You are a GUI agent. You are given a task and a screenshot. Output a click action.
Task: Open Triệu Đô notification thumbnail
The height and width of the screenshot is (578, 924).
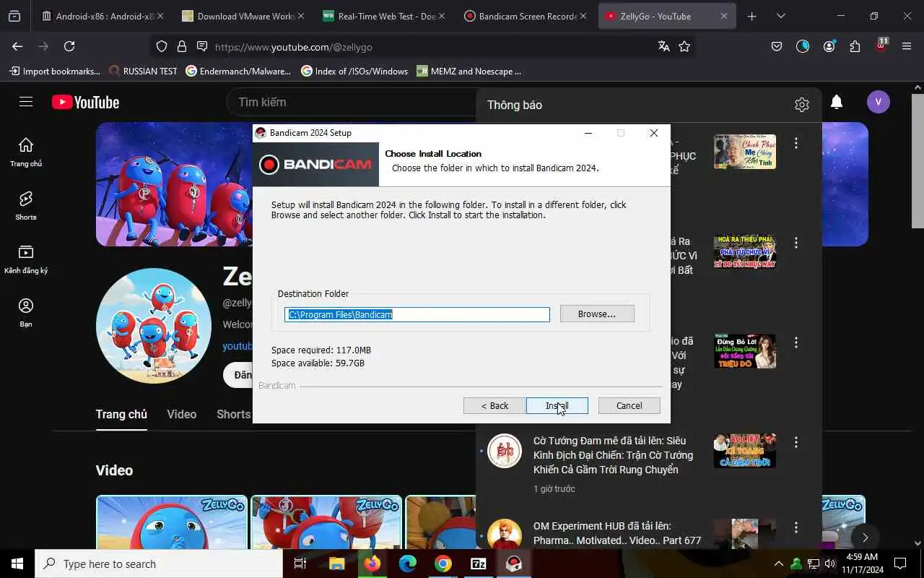(745, 351)
